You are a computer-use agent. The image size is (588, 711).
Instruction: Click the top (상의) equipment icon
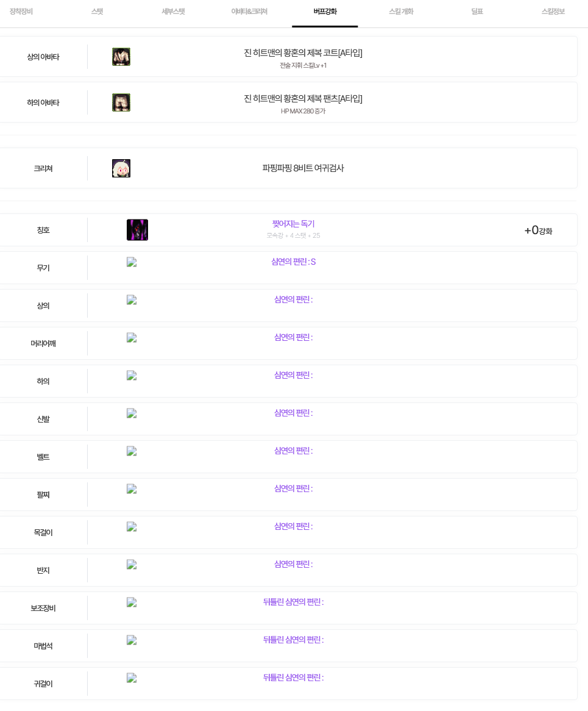132,300
